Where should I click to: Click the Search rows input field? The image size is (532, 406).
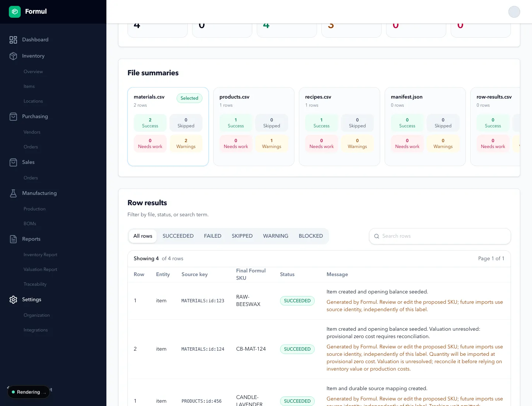pyautogui.click(x=440, y=236)
